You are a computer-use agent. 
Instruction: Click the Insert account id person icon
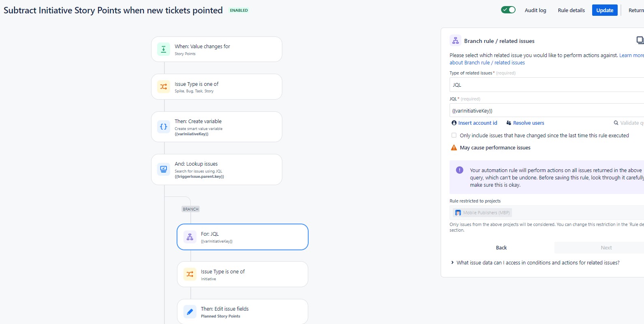tap(453, 123)
